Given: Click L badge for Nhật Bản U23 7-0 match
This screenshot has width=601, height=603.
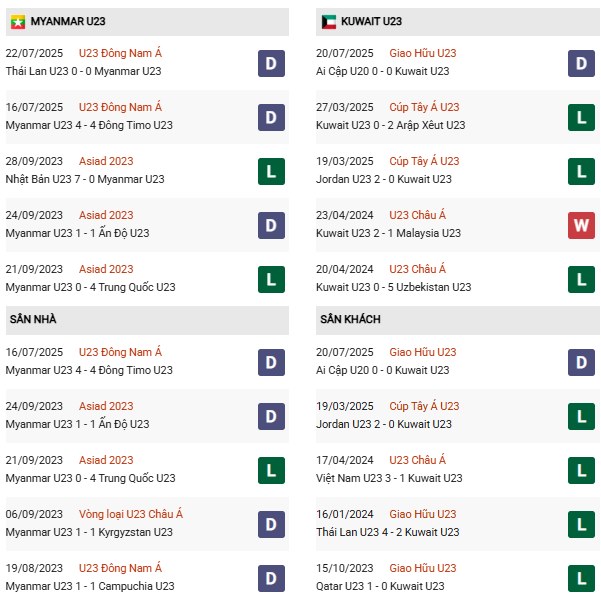Looking at the screenshot, I should click(x=269, y=171).
